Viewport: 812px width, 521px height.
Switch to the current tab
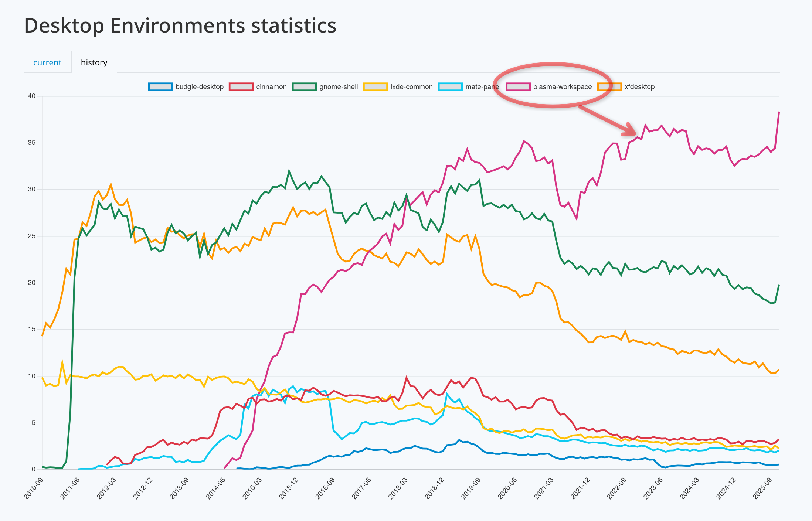point(47,62)
